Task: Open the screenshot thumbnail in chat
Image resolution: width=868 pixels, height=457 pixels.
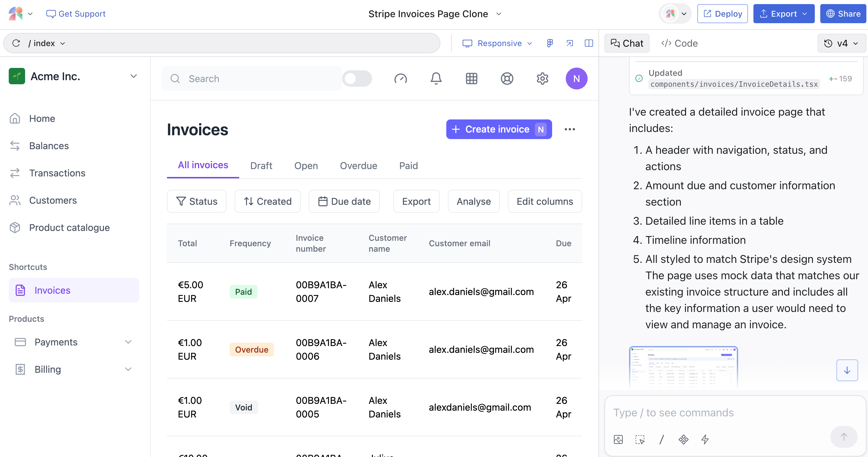Action: 683,367
